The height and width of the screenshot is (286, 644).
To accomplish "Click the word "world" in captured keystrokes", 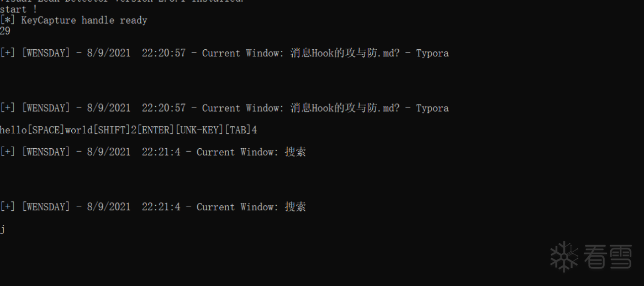I will point(78,130).
